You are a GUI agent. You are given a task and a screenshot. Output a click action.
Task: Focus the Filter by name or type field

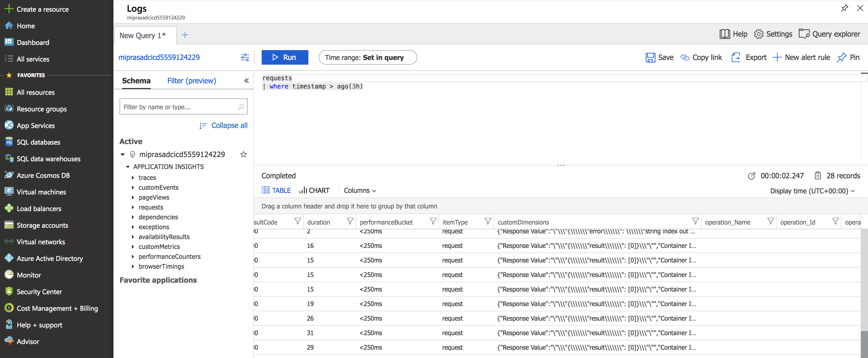[184, 107]
